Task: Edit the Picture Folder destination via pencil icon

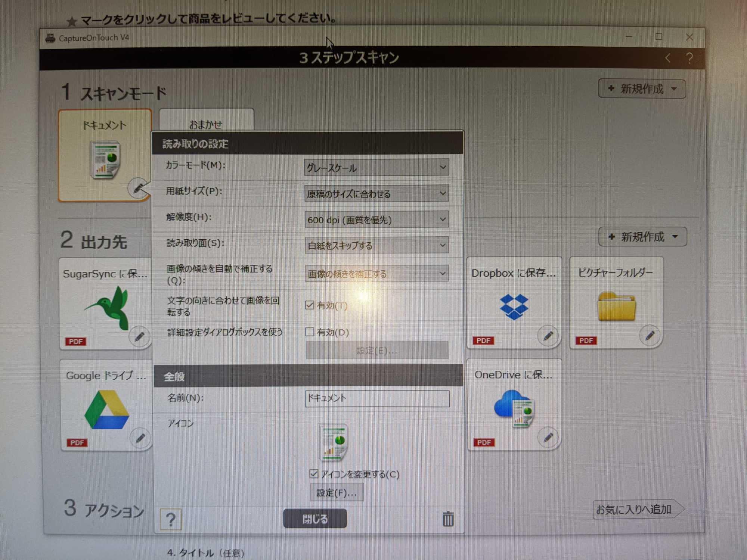Action: [x=650, y=335]
